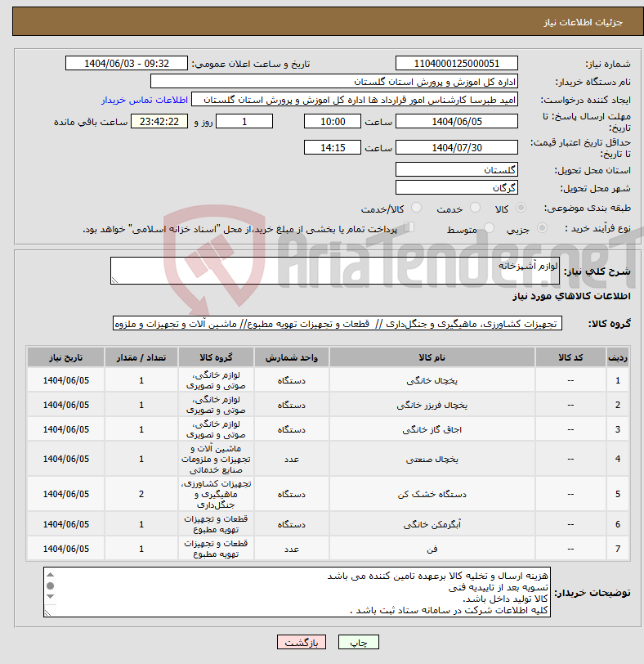Click the validity time field 14:15
Viewport: 644px width, 664px height.
tap(333, 148)
